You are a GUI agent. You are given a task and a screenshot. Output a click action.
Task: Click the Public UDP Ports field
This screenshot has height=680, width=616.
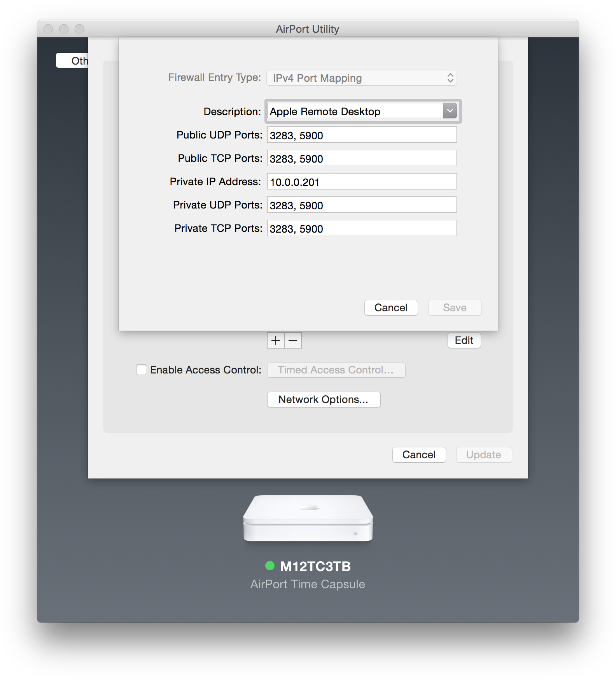tap(362, 135)
